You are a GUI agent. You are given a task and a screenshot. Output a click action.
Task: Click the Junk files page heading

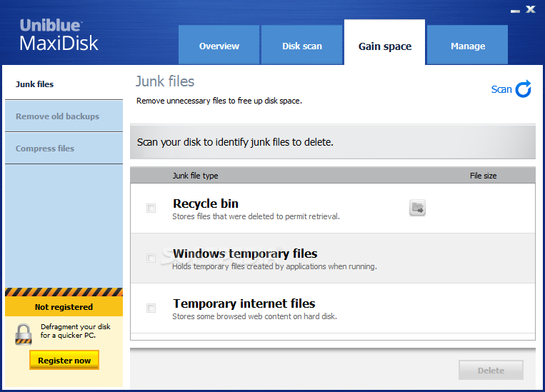pos(165,81)
